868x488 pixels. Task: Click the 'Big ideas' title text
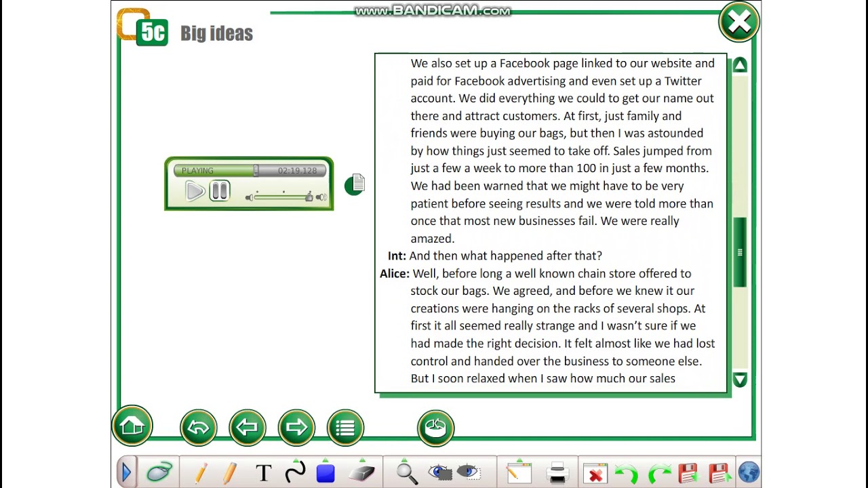coord(216,33)
